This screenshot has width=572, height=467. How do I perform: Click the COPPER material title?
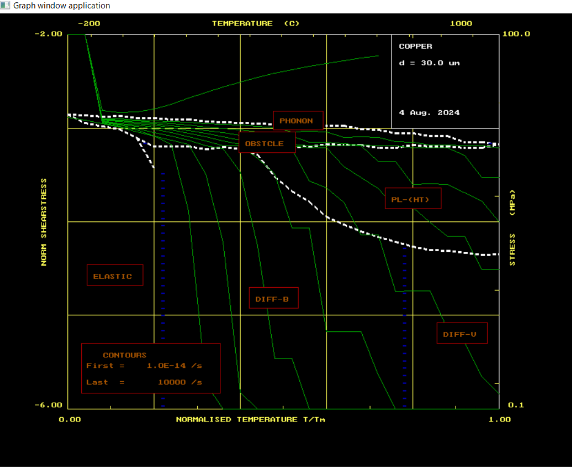(x=415, y=46)
